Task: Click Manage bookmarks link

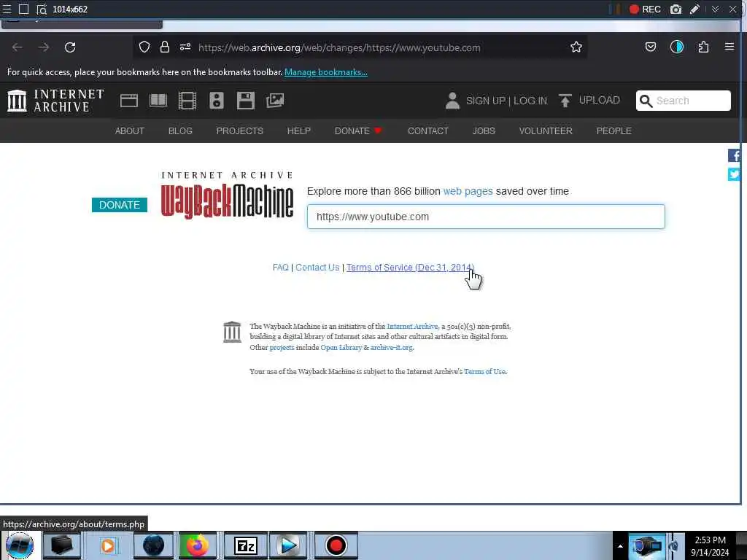Action: pyautogui.click(x=326, y=72)
